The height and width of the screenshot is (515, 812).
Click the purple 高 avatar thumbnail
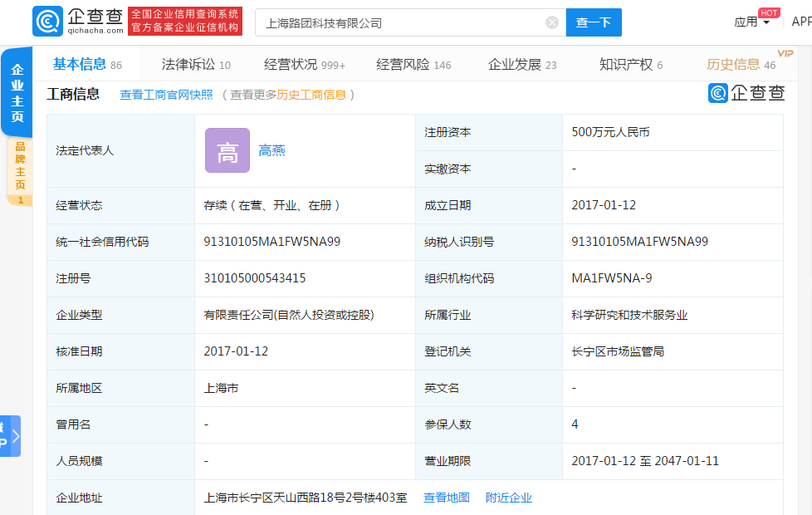[x=227, y=150]
